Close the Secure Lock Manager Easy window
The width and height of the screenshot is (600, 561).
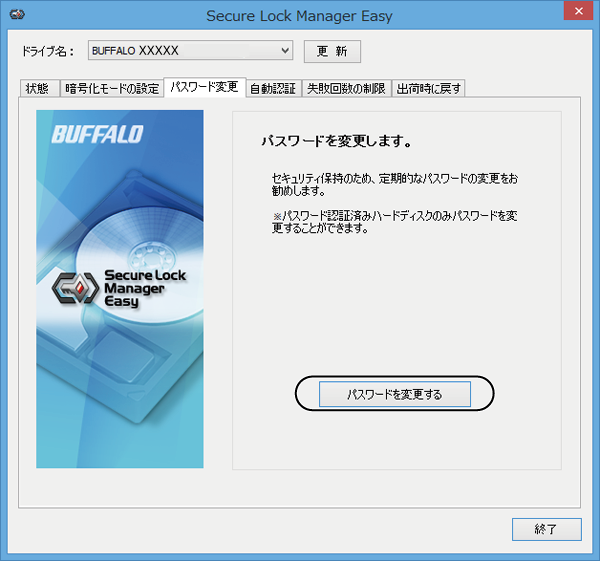click(579, 11)
